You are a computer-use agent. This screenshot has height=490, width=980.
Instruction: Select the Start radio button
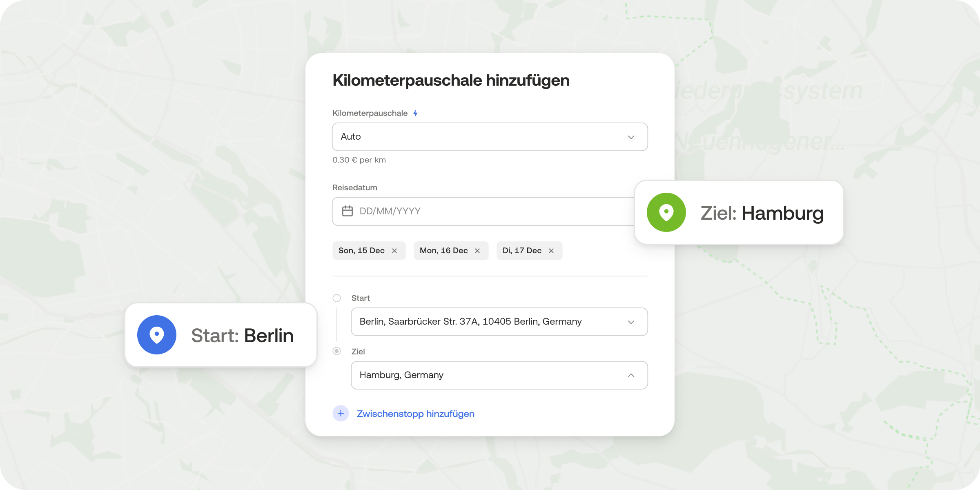[x=336, y=298]
